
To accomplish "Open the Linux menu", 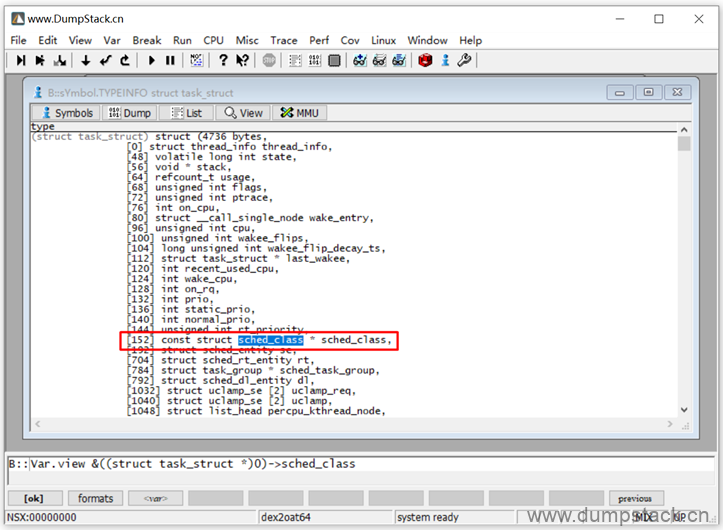I will (x=383, y=40).
